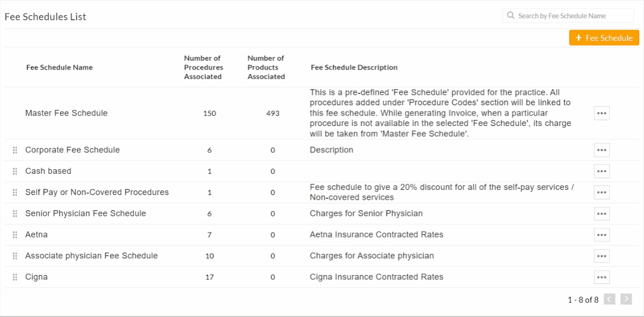This screenshot has width=644, height=317.
Task: Open actions menu for Associate physician Fee Schedule
Action: [x=601, y=255]
